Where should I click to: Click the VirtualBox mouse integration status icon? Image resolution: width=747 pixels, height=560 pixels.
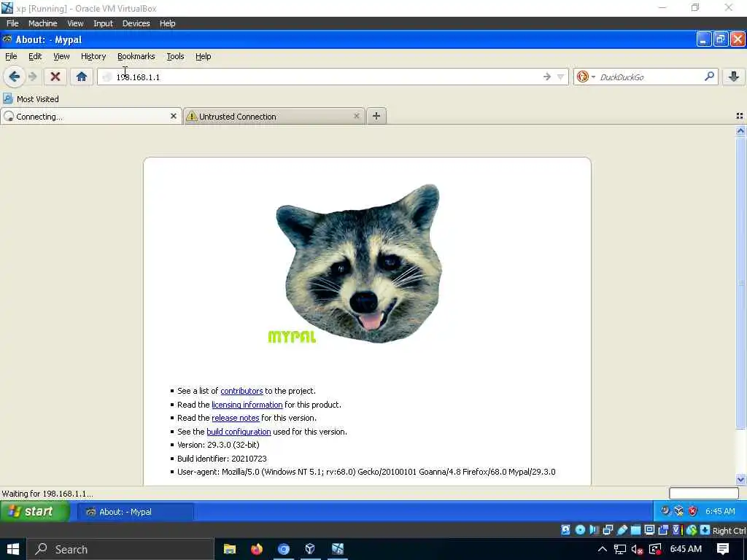692,530
